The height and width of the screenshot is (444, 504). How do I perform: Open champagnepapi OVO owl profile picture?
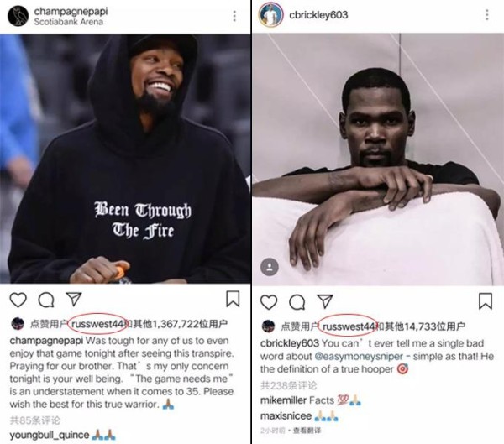pyautogui.click(x=18, y=16)
